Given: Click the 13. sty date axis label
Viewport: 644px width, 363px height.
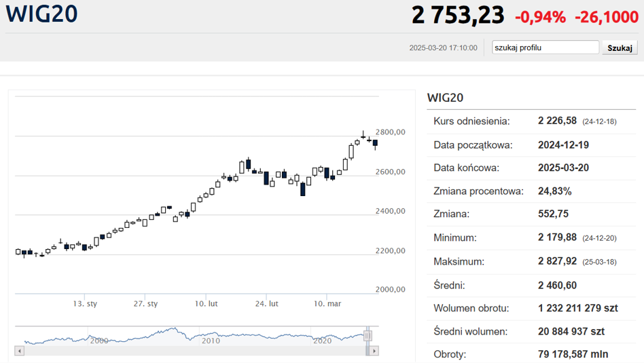Looking at the screenshot, I should [85, 304].
